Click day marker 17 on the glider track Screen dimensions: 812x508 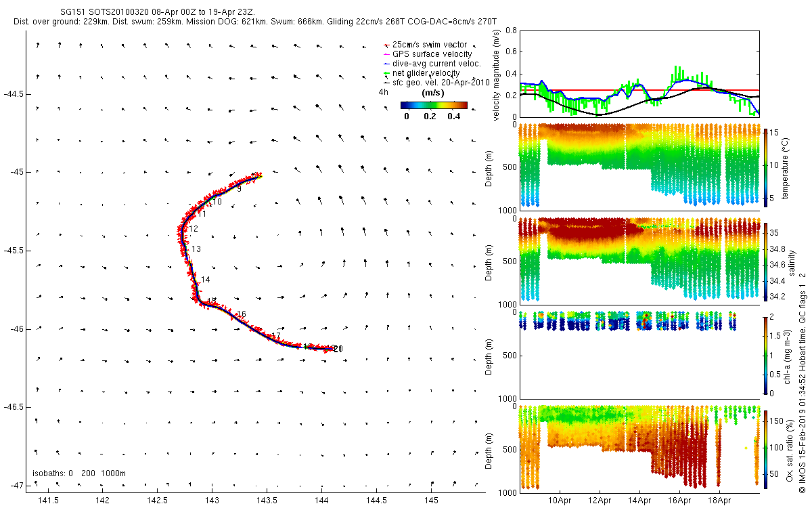point(275,336)
